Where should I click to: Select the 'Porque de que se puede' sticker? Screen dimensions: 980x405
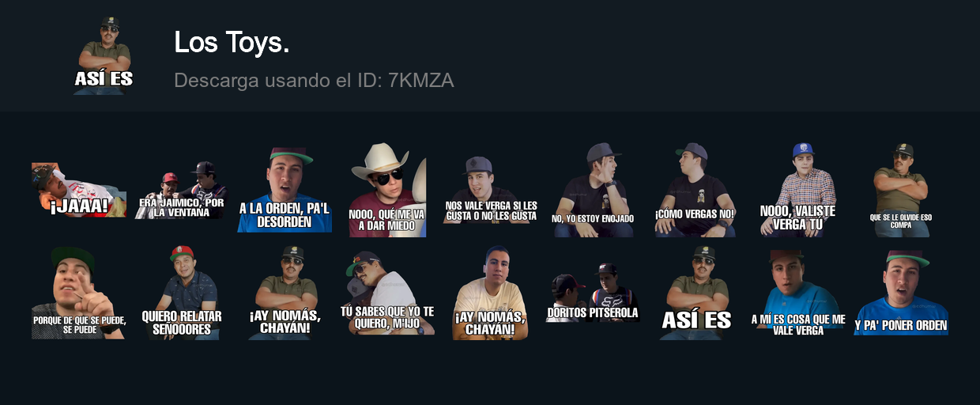(79, 293)
